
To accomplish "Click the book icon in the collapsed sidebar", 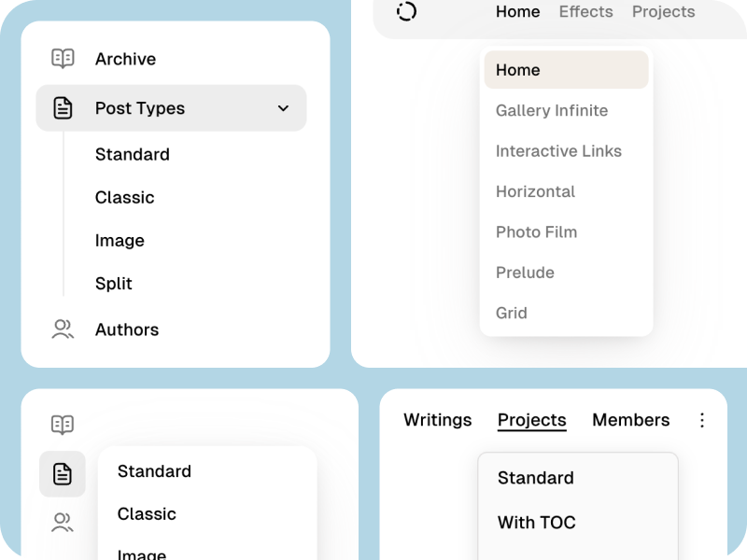I will [x=63, y=425].
